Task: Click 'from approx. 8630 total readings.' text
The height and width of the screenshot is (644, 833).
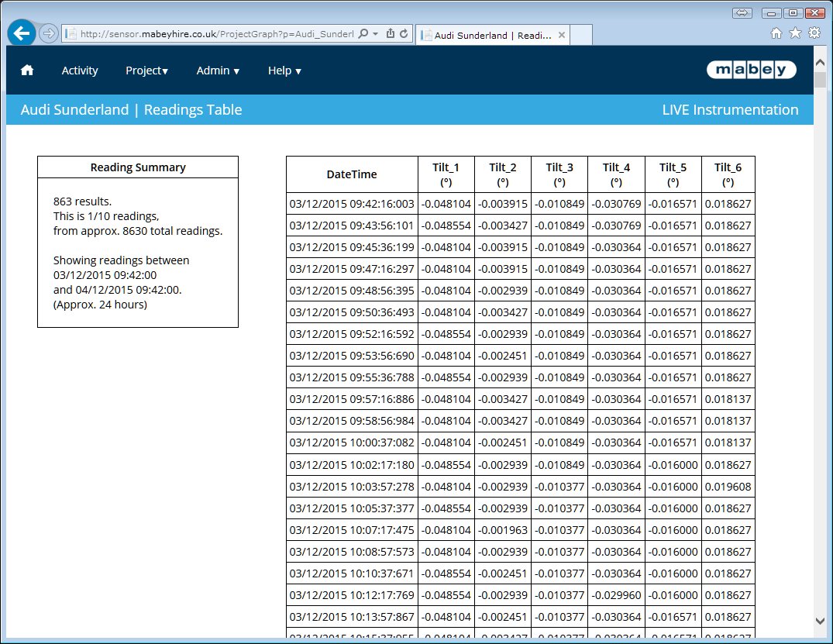Action: click(x=138, y=231)
